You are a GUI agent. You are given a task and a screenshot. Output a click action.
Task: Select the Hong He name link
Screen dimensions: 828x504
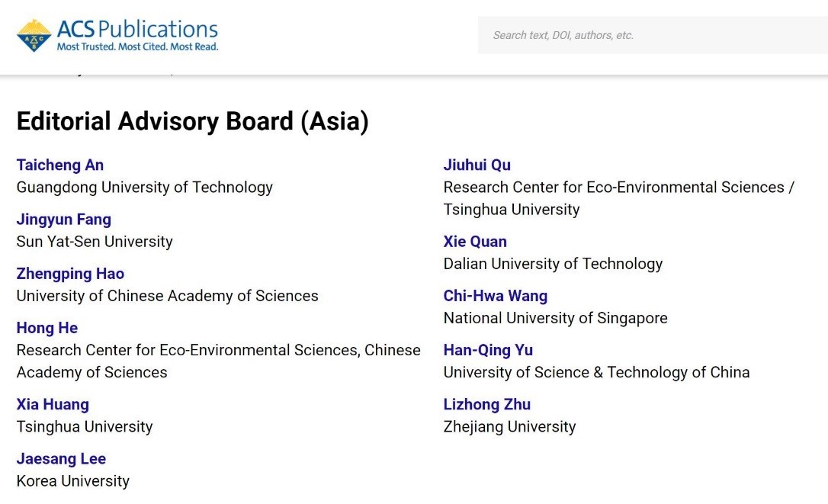click(x=47, y=328)
